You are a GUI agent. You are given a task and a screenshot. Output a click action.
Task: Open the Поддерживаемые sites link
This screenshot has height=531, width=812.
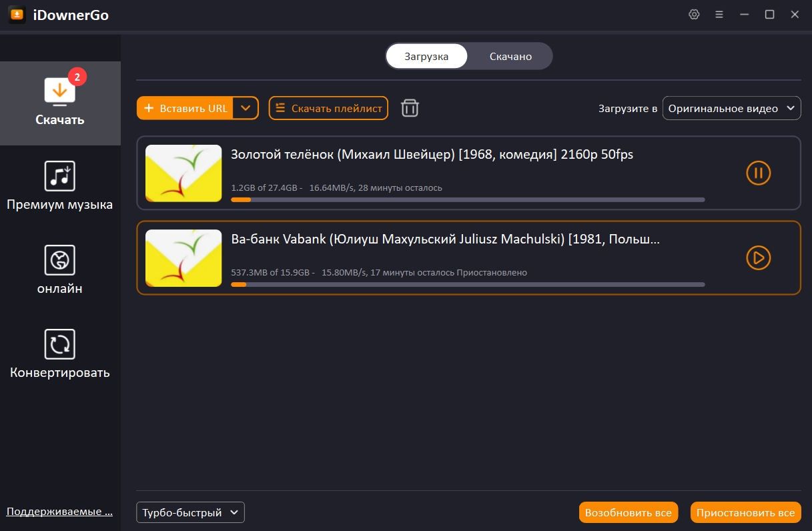coord(59,512)
